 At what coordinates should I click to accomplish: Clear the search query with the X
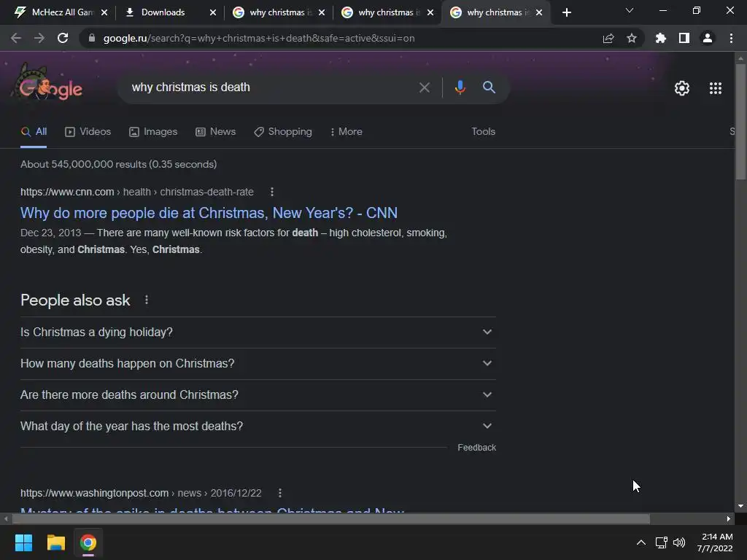click(424, 87)
